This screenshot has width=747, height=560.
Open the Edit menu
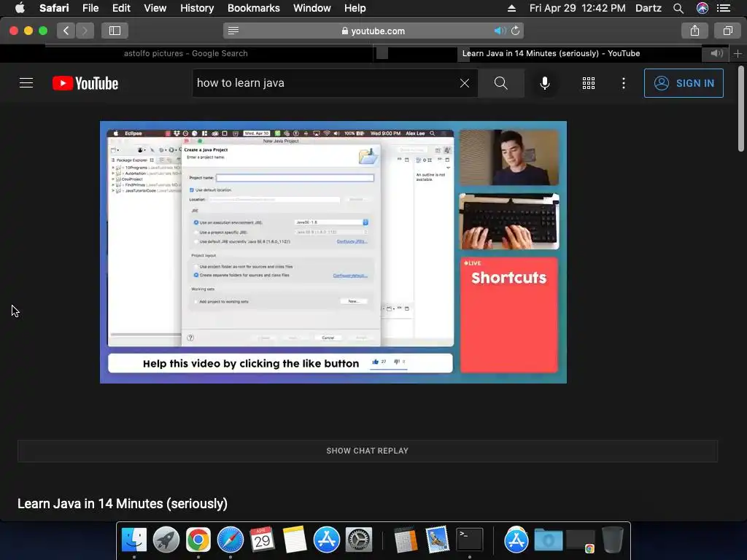[x=121, y=8]
